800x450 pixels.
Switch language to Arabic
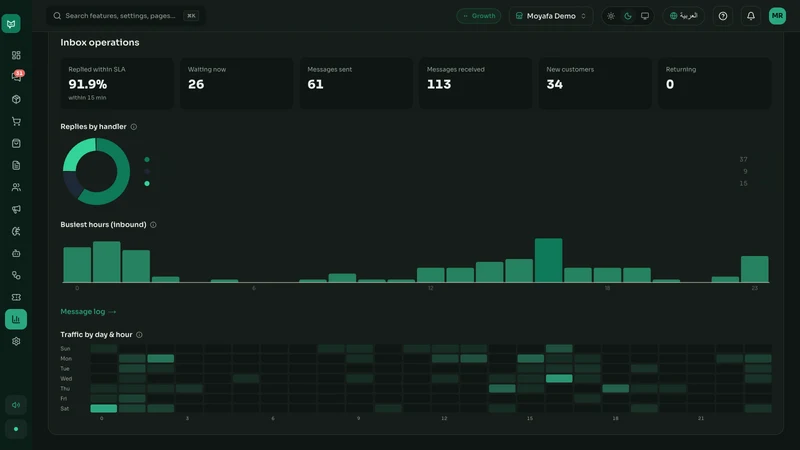(684, 16)
